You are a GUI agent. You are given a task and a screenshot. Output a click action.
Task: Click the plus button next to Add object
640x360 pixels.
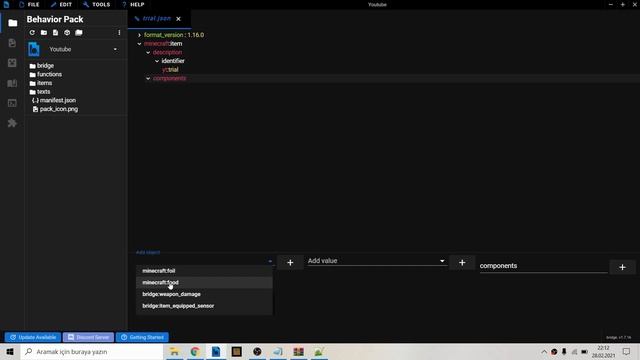(290, 263)
